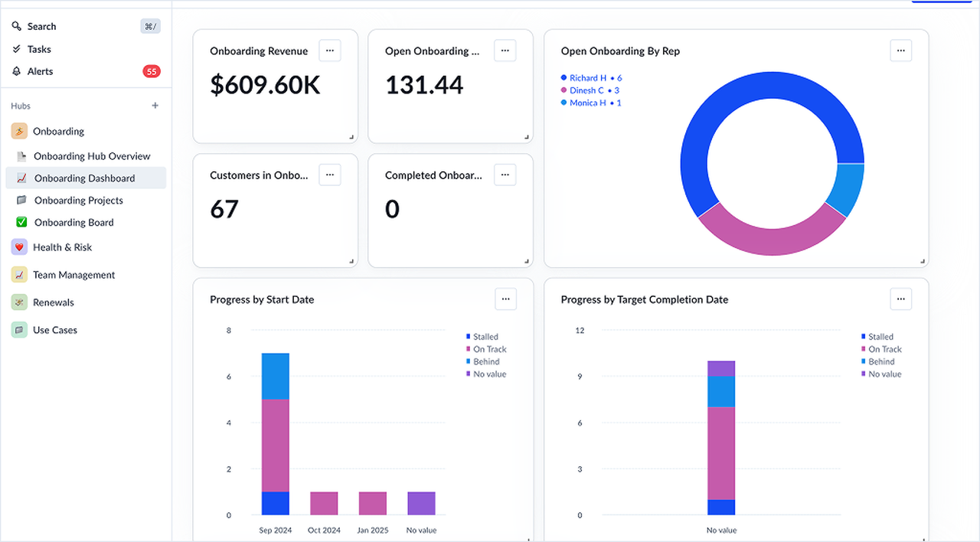Click the Jan 2025 bar in Start Date chart
The image size is (980, 542).
[373, 503]
